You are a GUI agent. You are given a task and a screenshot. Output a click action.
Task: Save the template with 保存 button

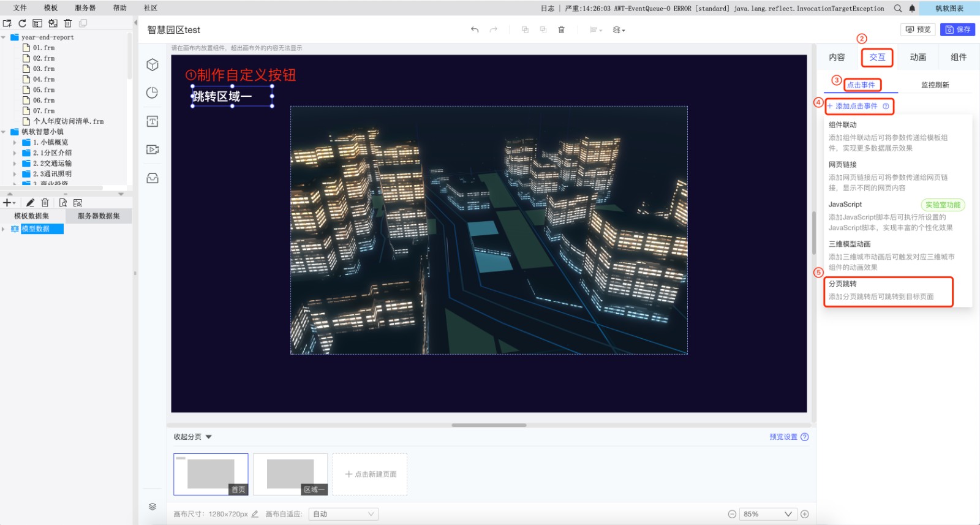(x=958, y=29)
